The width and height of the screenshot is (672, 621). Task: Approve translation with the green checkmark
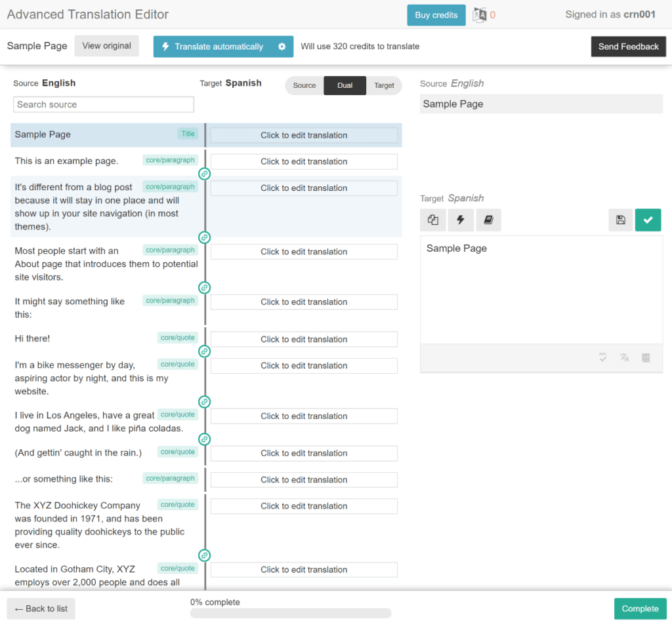click(x=648, y=220)
